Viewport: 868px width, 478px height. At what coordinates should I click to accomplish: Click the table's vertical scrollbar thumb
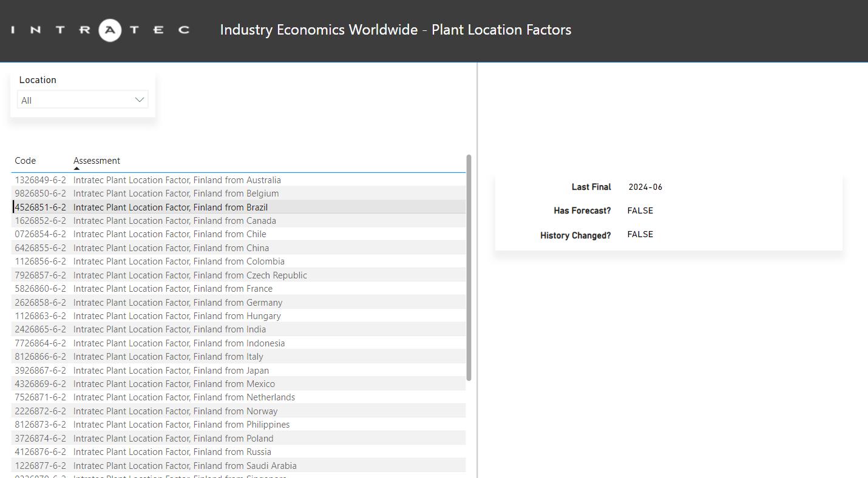point(469,267)
